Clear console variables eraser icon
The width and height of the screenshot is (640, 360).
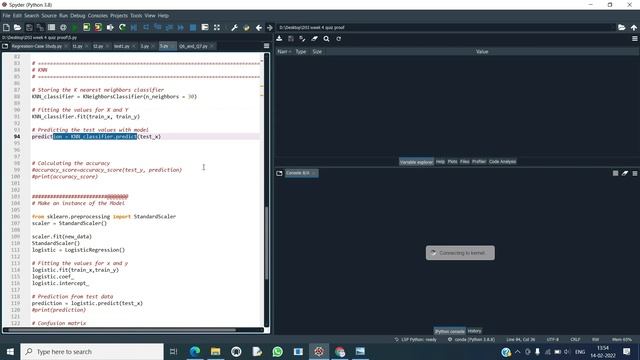(x=625, y=173)
